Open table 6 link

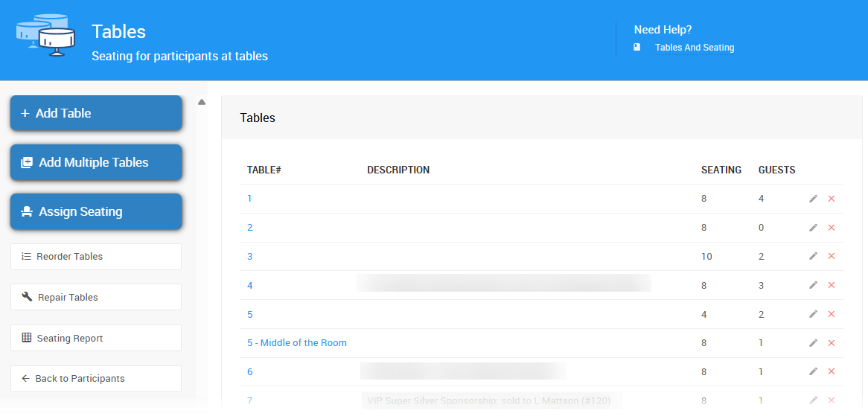pos(249,372)
